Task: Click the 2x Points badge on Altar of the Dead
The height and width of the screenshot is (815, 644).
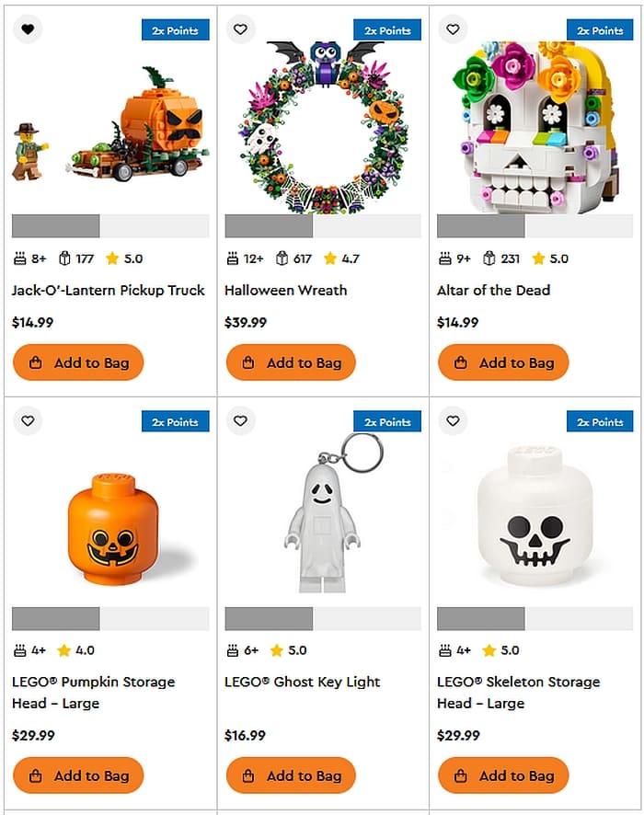Action: pos(600,30)
